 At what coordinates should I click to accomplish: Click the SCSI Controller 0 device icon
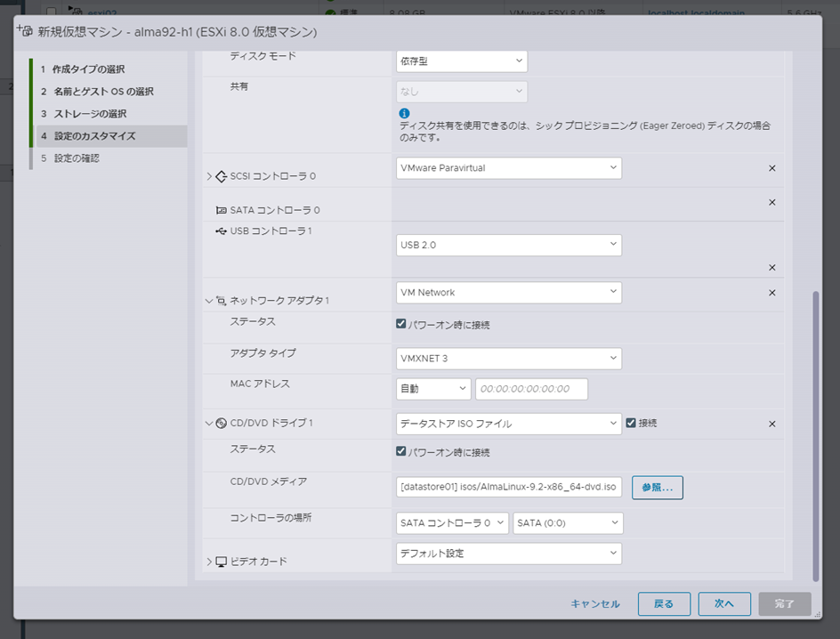coord(221,176)
